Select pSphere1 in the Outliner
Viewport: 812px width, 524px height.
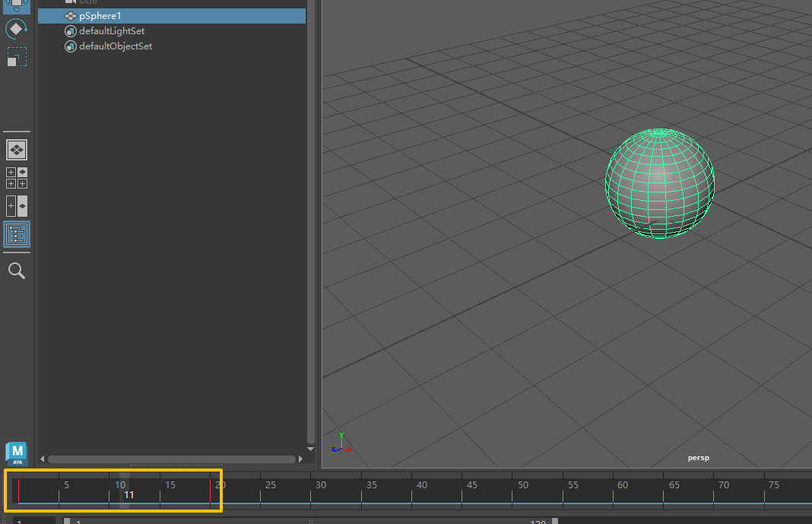pyautogui.click(x=172, y=16)
